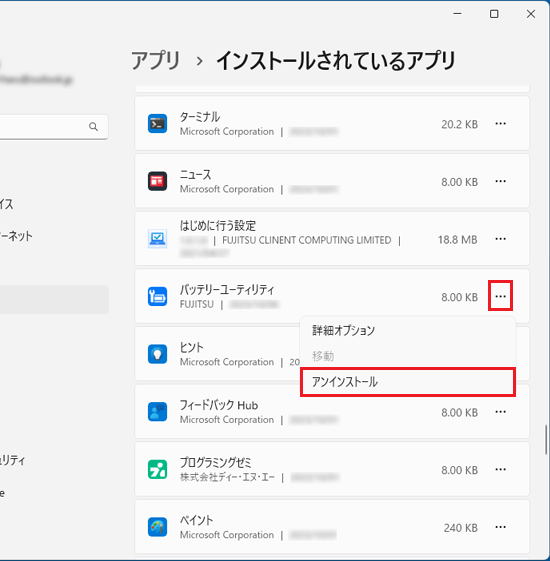Click the ニュース app icon
This screenshot has width=550, height=561.
[157, 181]
